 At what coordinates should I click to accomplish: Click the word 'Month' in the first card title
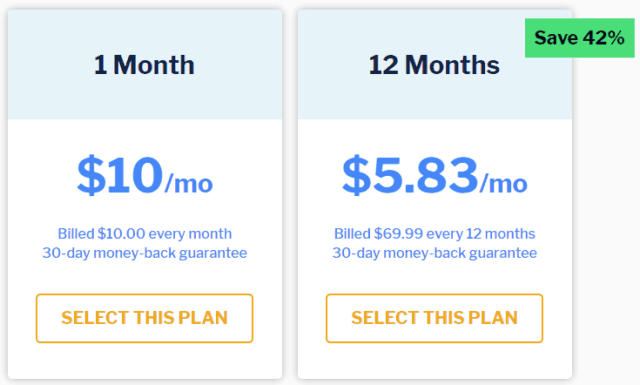click(154, 65)
